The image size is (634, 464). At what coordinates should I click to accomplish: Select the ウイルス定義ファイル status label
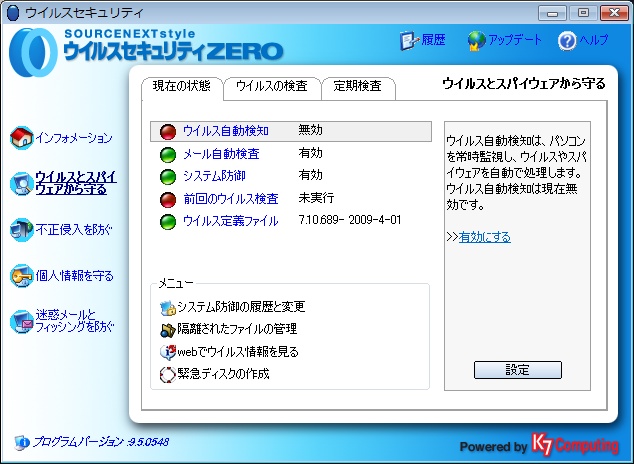[231, 221]
